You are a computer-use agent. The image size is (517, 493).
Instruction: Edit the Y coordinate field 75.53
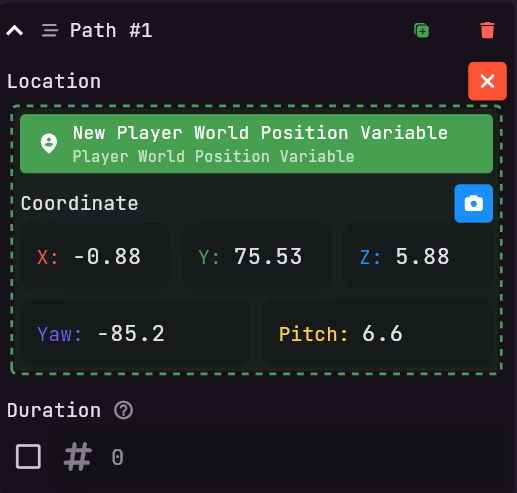(x=256, y=256)
